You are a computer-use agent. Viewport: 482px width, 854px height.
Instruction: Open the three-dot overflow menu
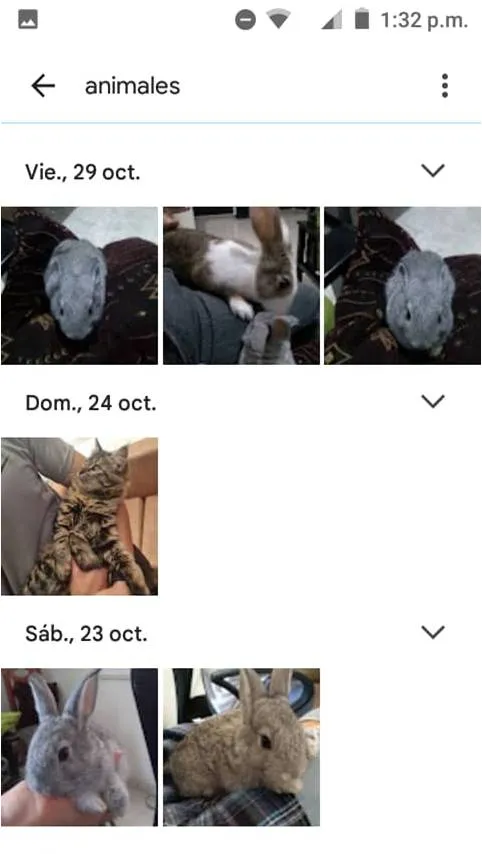click(445, 86)
